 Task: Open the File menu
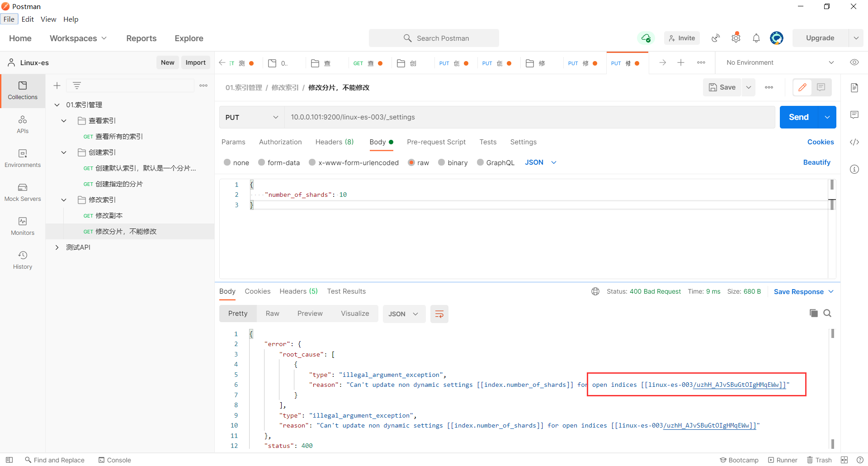tap(9, 19)
